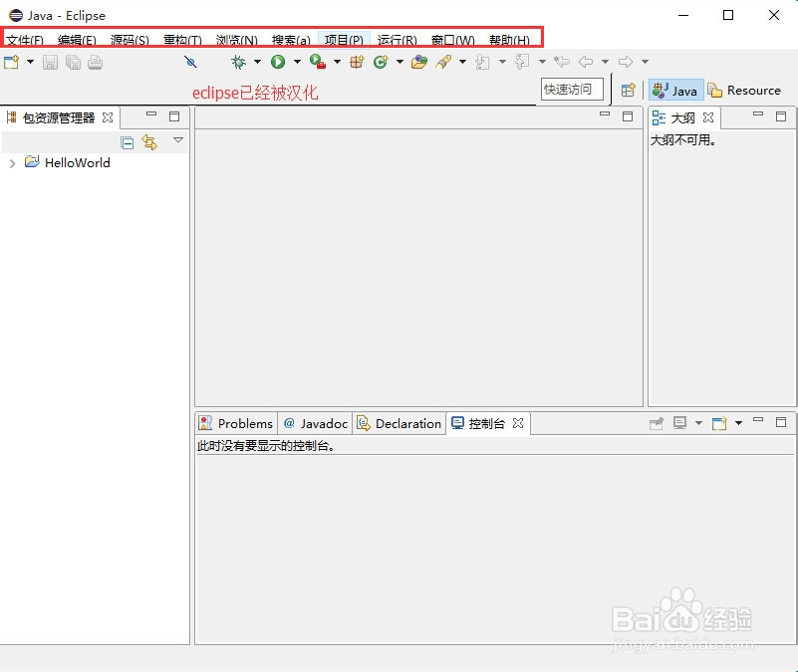Click the Save icon in toolbar
Screen dimensions: 798x672
(x=50, y=62)
